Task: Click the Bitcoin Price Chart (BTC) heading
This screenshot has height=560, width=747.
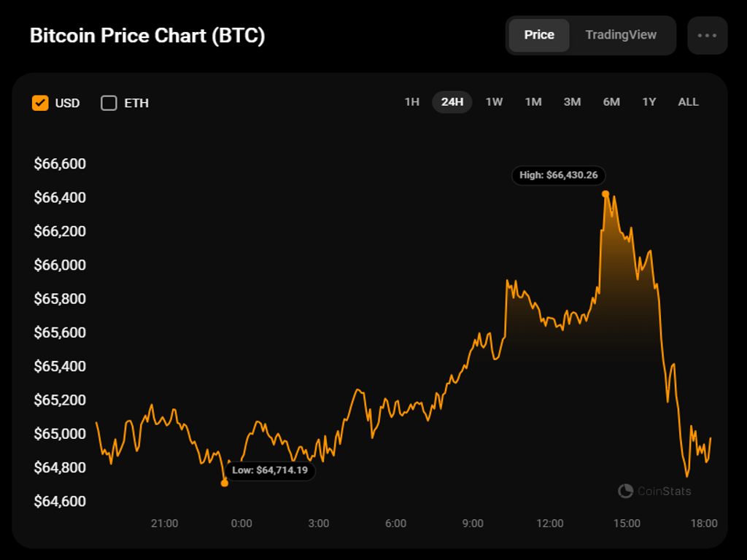Action: tap(147, 36)
